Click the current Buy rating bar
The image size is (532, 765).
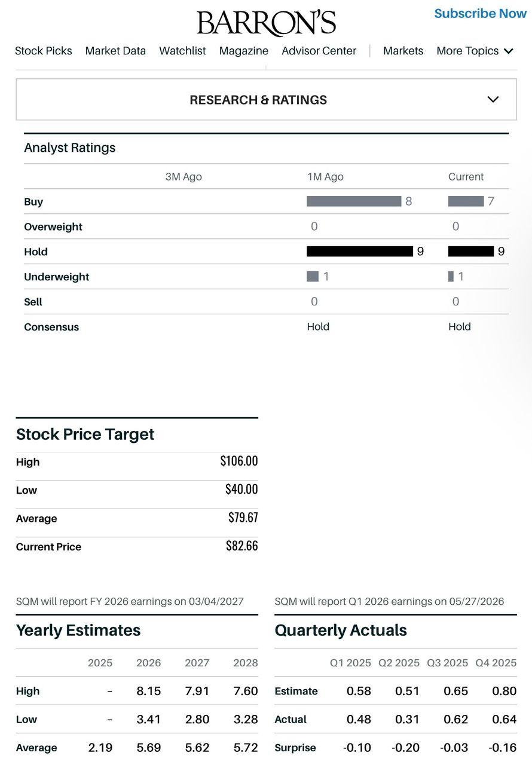point(466,201)
